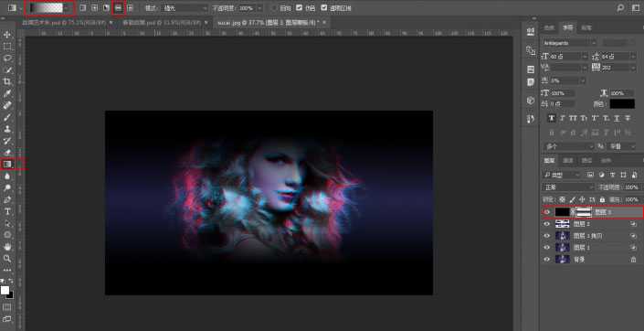
Task: Expand the layer blend mode 正常 dropdown
Action: coord(568,187)
